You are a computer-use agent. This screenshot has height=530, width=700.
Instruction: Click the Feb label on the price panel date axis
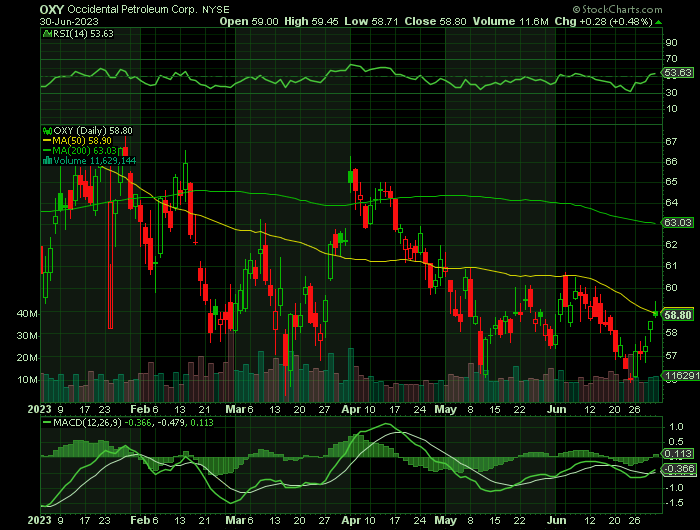click(140, 409)
